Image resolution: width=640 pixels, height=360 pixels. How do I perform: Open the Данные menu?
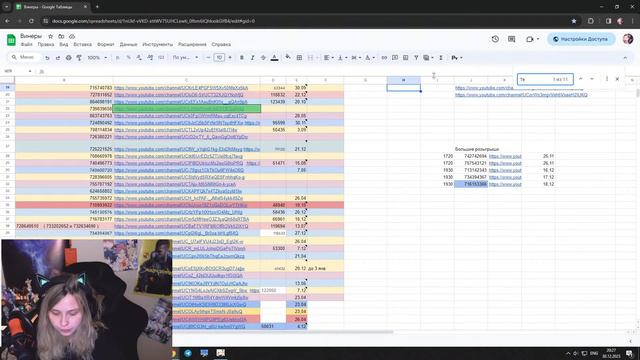coord(128,44)
